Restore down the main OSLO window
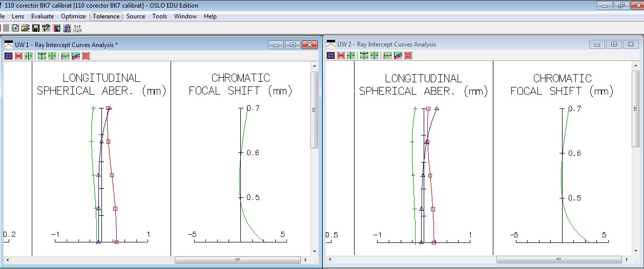Image resolution: width=644 pixels, height=269 pixels. [621, 5]
